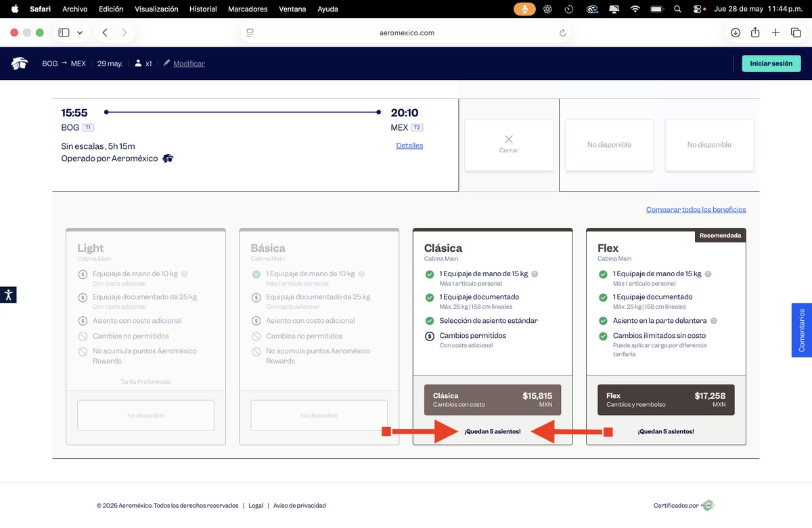Screen dimensions: 812x528
Task: Click Selección de asiento estándar checkmark
Action: 429,321
